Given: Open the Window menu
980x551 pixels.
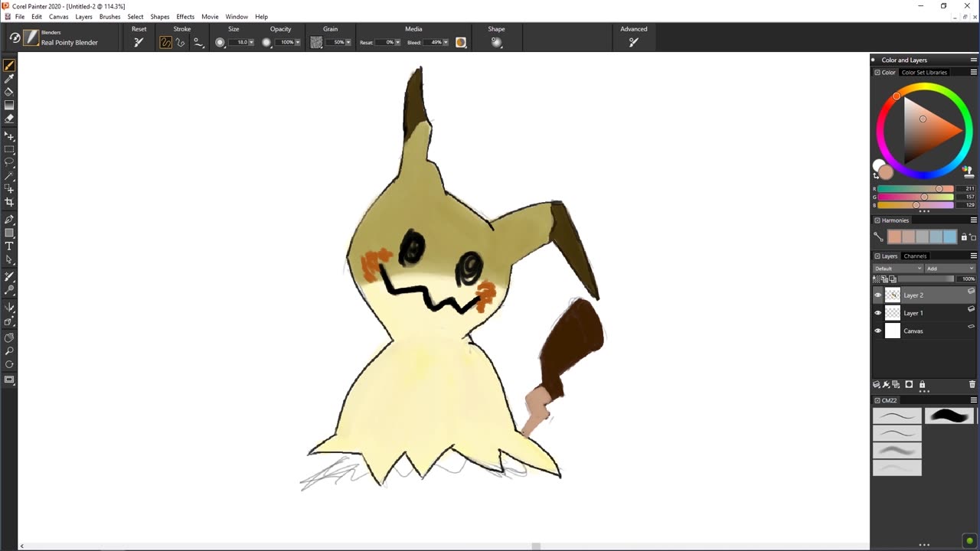Looking at the screenshot, I should point(237,16).
